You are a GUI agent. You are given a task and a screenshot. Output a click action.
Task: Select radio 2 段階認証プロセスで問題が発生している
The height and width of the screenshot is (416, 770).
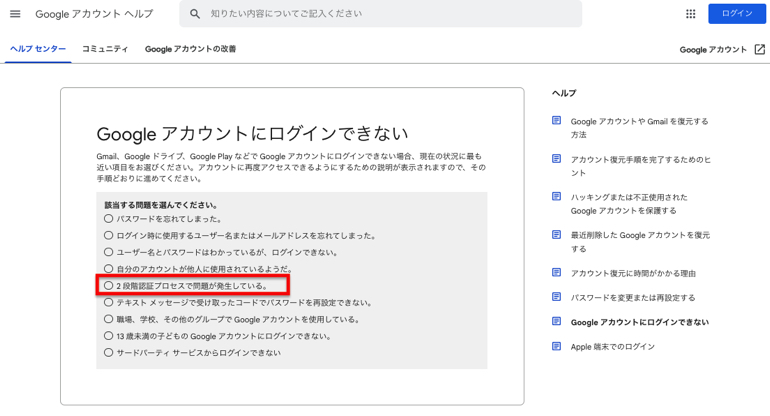(109, 285)
